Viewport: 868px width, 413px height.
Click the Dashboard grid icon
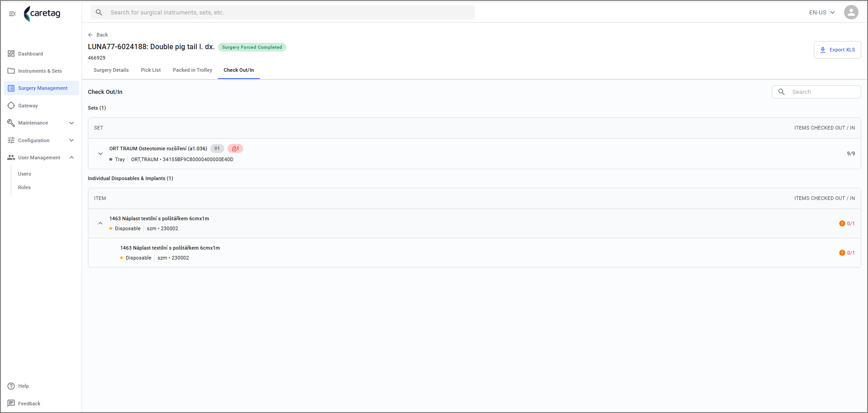(x=11, y=54)
